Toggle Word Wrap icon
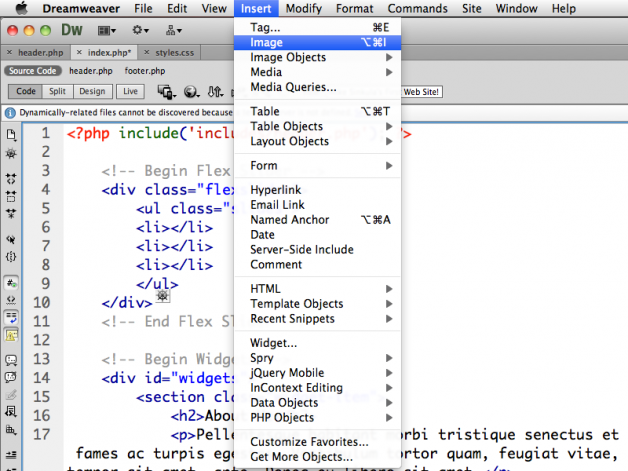The height and width of the screenshot is (471, 628). [x=11, y=318]
